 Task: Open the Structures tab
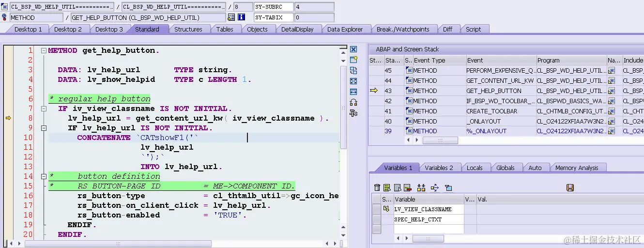[x=188, y=29]
